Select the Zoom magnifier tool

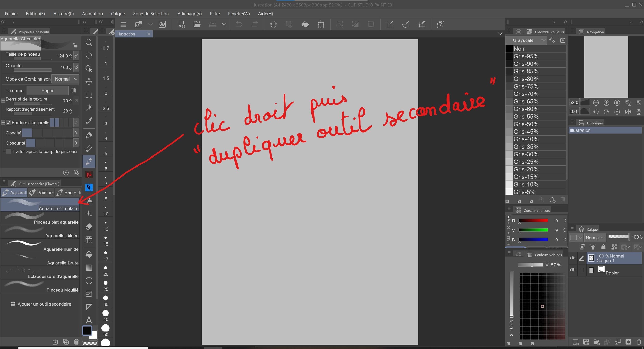click(89, 42)
